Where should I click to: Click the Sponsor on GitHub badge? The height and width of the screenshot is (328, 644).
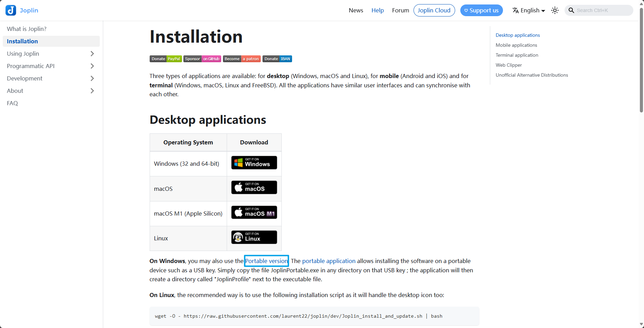tap(202, 59)
